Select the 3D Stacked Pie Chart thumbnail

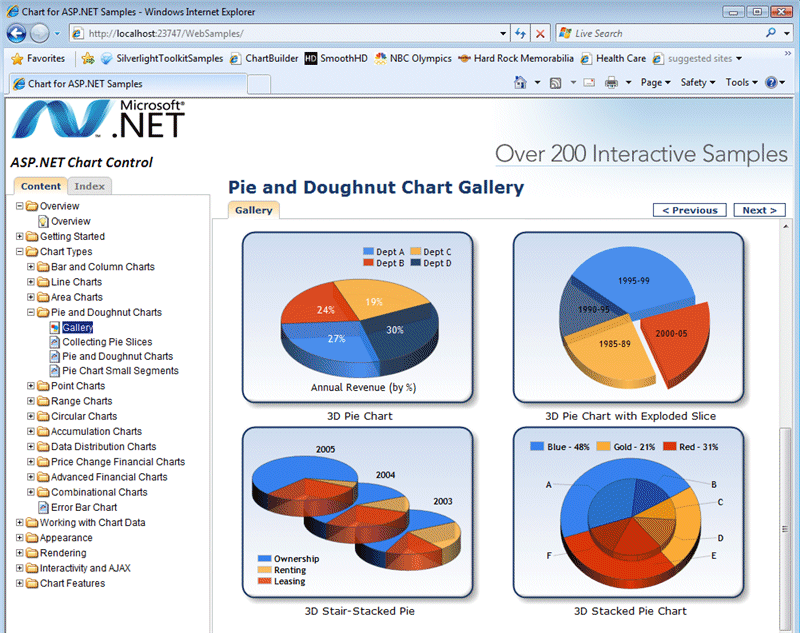click(x=629, y=513)
